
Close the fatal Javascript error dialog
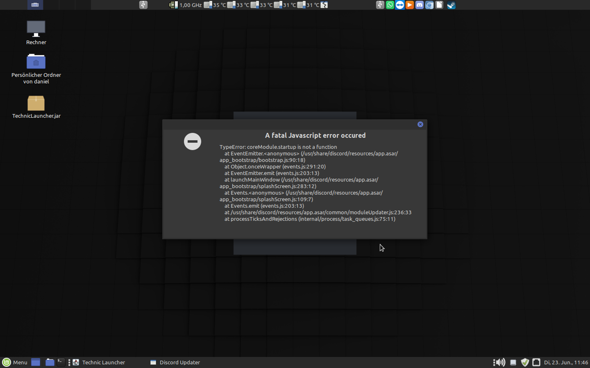[420, 125]
